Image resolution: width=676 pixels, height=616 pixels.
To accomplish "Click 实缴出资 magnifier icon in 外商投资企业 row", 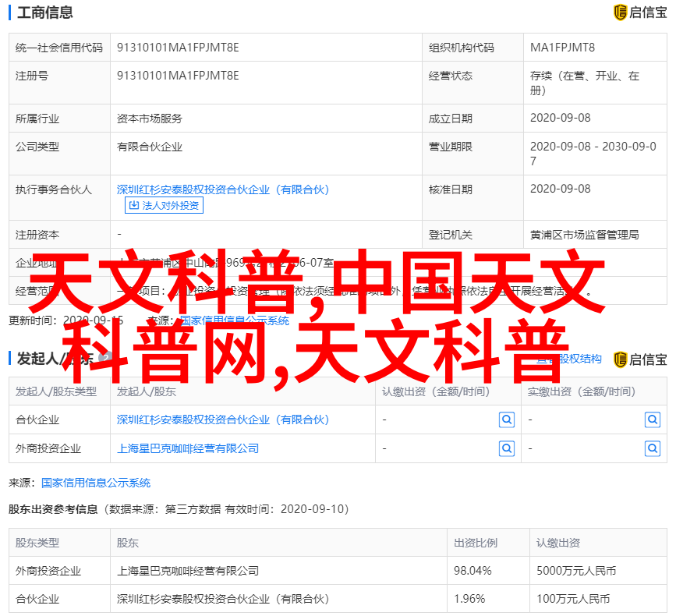I will [x=653, y=448].
